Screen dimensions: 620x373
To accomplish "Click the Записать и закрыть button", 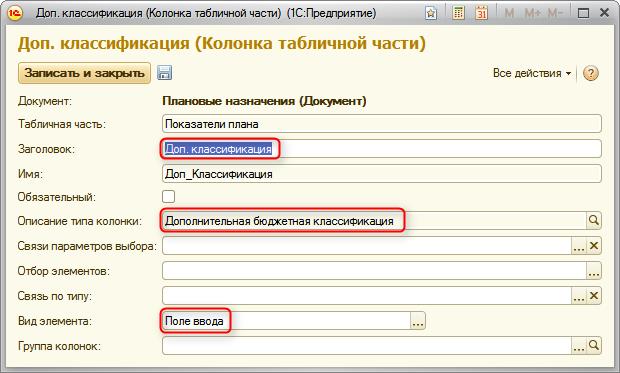I will (x=84, y=73).
